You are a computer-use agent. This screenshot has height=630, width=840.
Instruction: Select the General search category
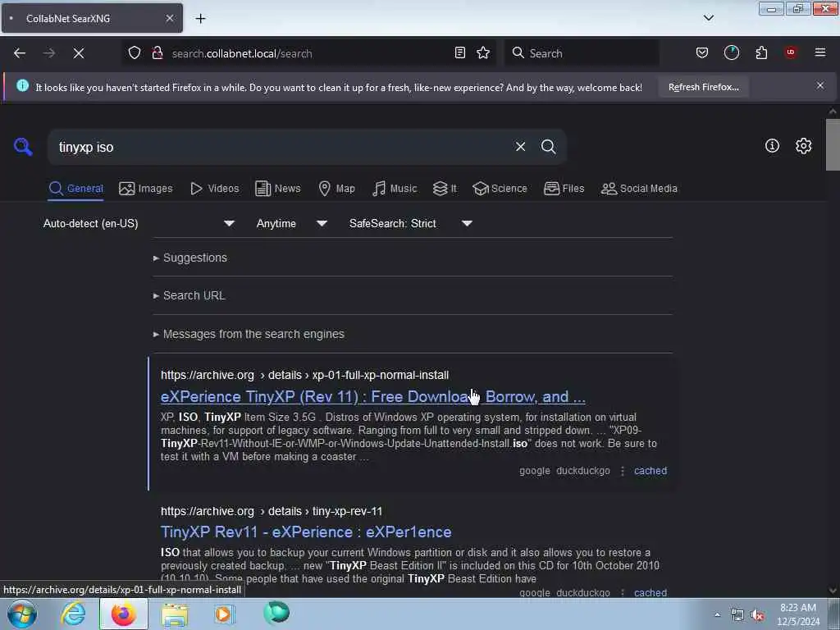pos(75,189)
